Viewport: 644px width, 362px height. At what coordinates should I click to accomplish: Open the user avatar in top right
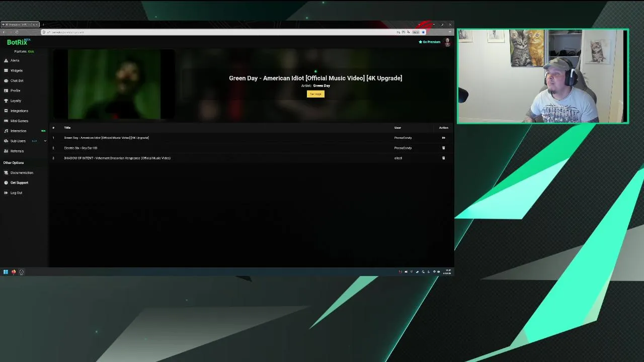click(x=447, y=42)
